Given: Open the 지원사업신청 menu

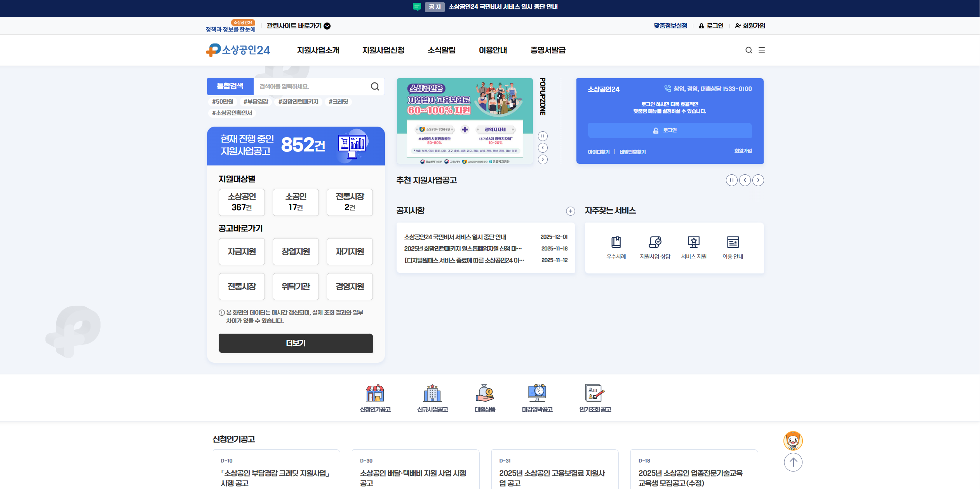Looking at the screenshot, I should [383, 50].
